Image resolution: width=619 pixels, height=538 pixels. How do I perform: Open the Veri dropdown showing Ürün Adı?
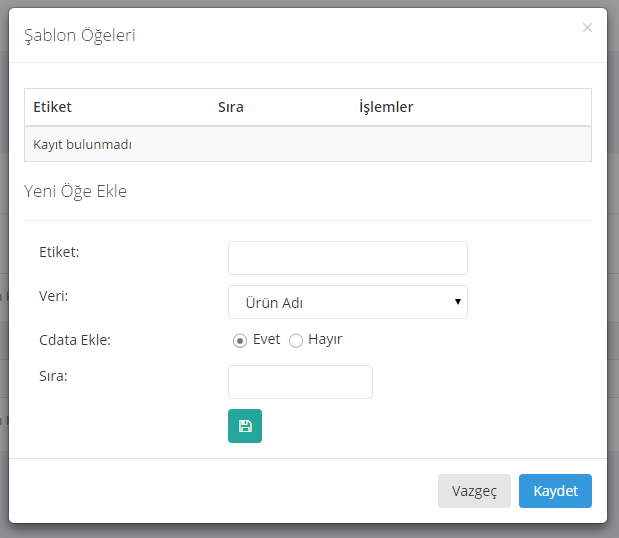pyautogui.click(x=347, y=302)
